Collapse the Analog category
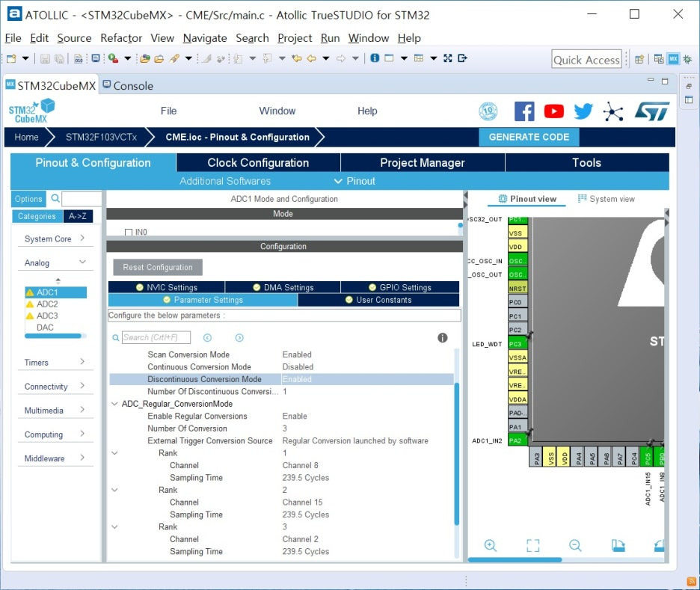This screenshot has height=590, width=700. (x=82, y=262)
